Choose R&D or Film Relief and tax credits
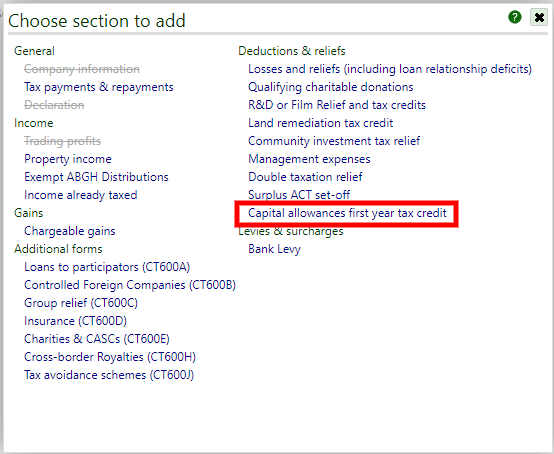Image resolution: width=554 pixels, height=454 pixels. [337, 105]
